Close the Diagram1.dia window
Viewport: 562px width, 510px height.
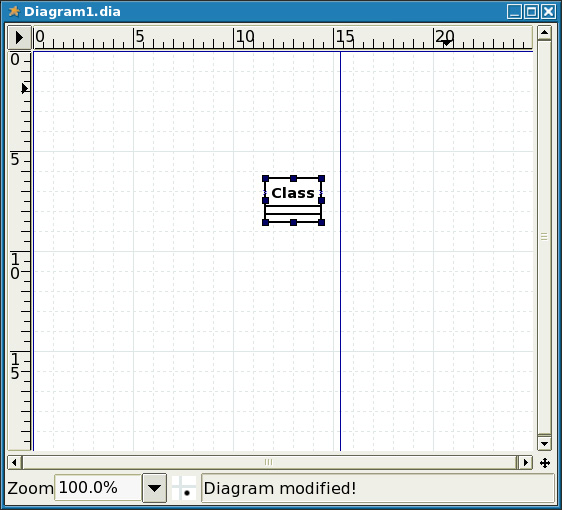pyautogui.click(x=548, y=12)
